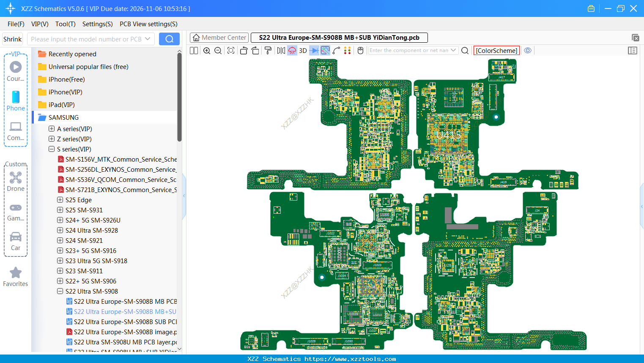Open the ColorScheme options
The width and height of the screenshot is (644, 363).
click(x=496, y=51)
